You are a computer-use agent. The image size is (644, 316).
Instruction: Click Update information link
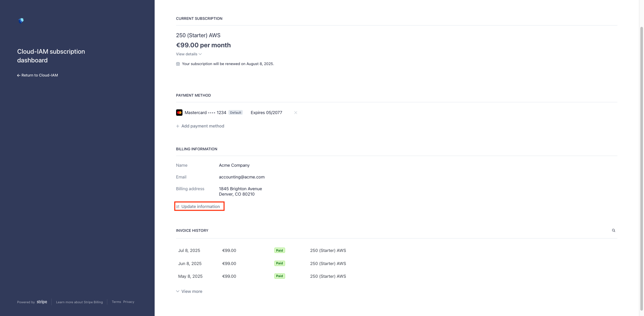click(198, 207)
